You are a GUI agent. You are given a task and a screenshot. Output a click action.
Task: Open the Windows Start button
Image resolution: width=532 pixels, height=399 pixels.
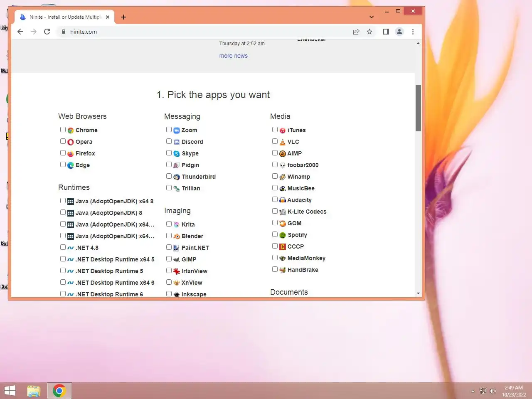10,391
